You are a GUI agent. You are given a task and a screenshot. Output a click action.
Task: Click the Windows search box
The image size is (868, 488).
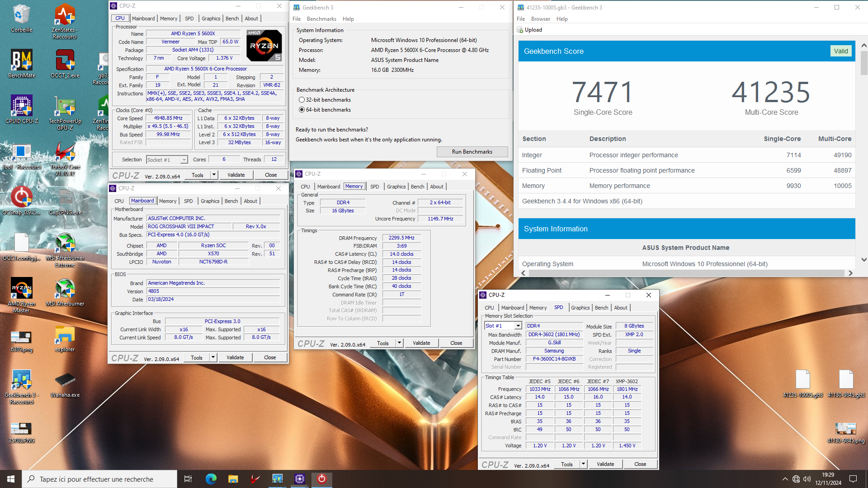tap(99, 479)
